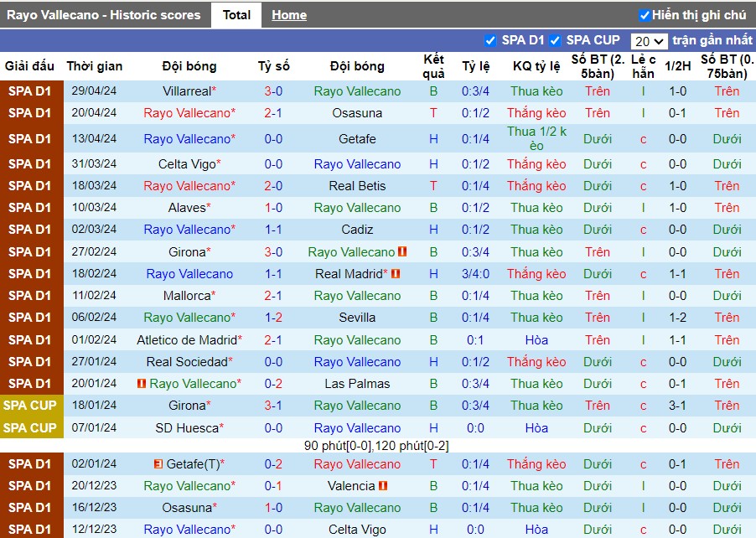756x538 pixels.
Task: Click SPA D1 label in 29/04/24 row
Action: pos(30,91)
